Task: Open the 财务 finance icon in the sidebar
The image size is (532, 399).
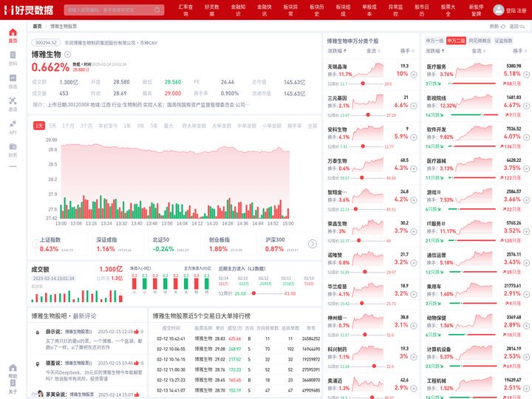Action: (x=13, y=150)
